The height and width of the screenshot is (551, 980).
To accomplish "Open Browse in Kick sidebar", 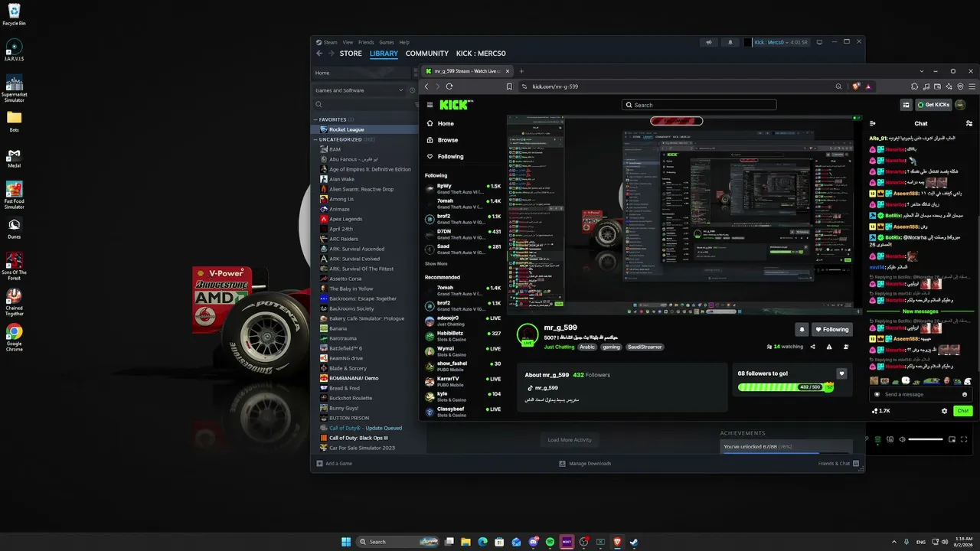I will (448, 140).
